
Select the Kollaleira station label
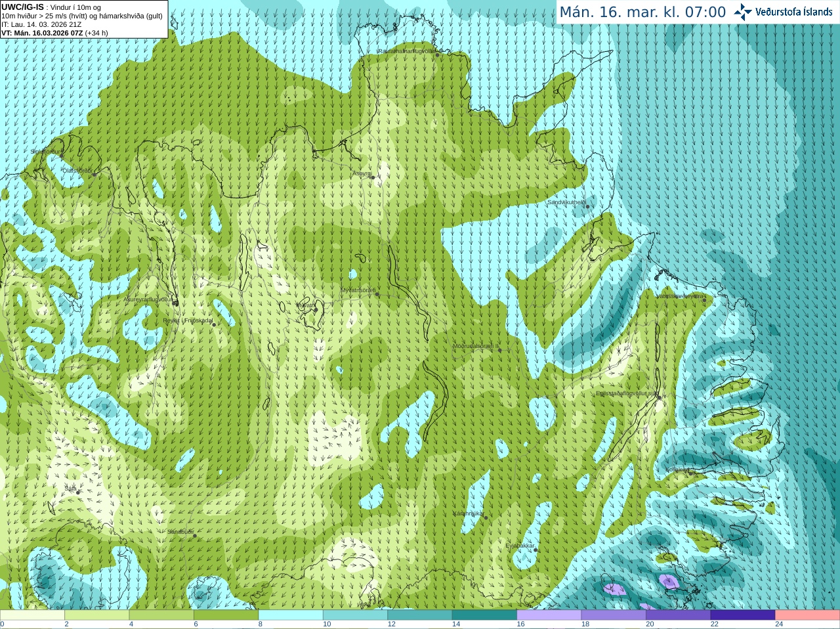[x=677, y=469]
